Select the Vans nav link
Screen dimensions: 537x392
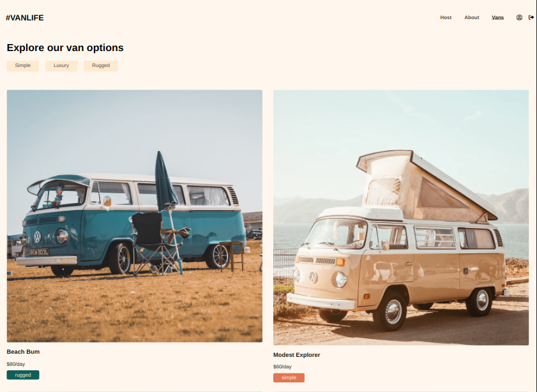pyautogui.click(x=497, y=17)
